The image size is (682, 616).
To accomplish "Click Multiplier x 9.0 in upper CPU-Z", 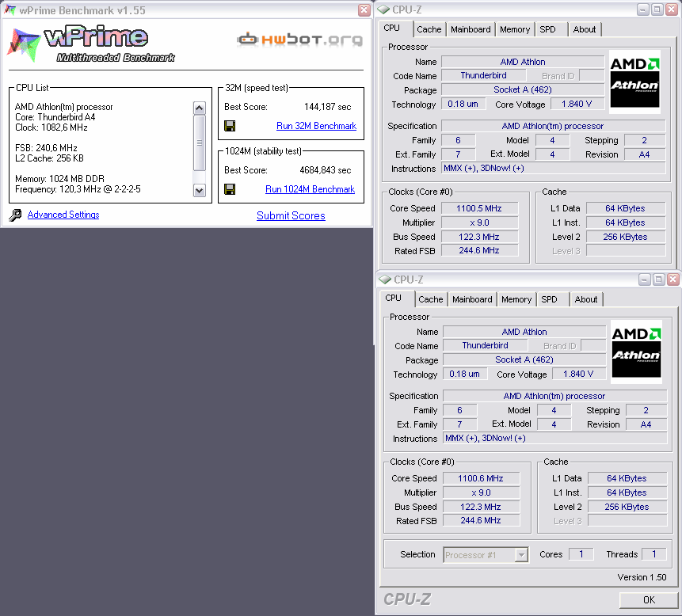I will (x=479, y=222).
